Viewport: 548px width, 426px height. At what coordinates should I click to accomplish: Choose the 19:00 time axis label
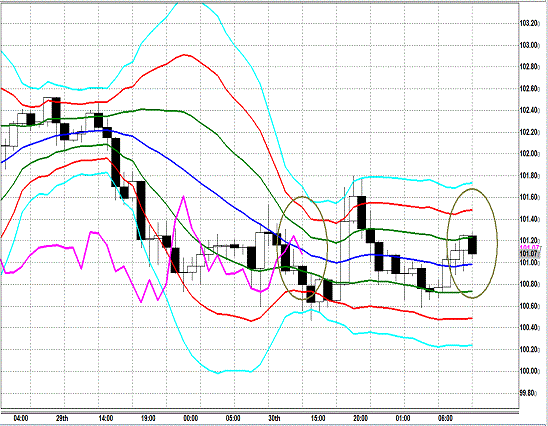(x=148, y=418)
